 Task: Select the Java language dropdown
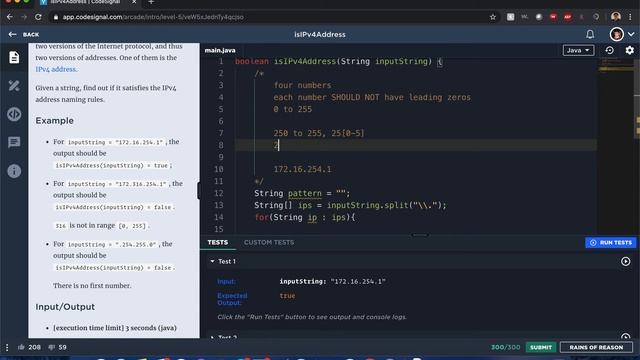point(578,50)
